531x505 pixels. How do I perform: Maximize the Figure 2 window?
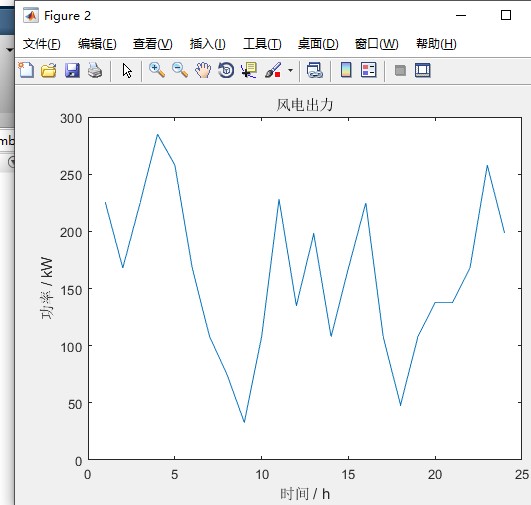tap(506, 15)
